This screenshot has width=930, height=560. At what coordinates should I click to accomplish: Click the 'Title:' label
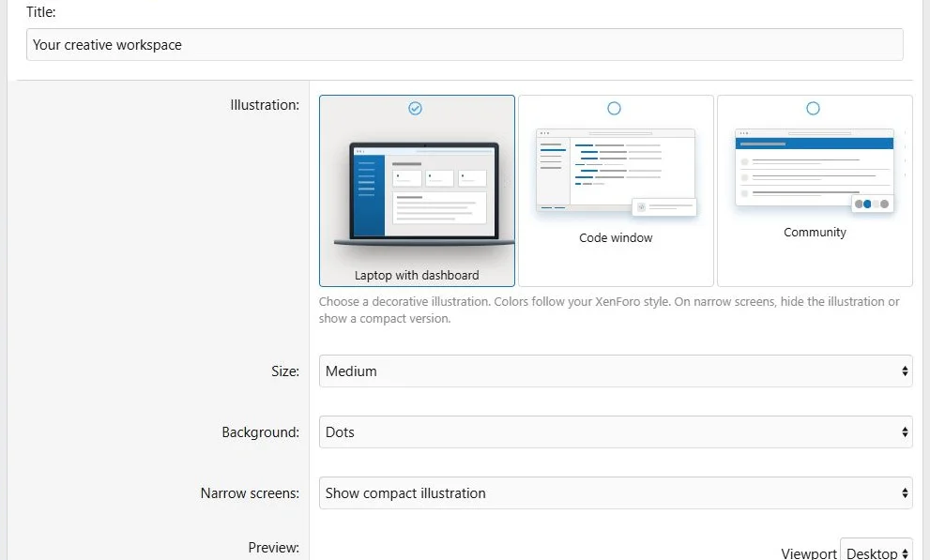41,12
